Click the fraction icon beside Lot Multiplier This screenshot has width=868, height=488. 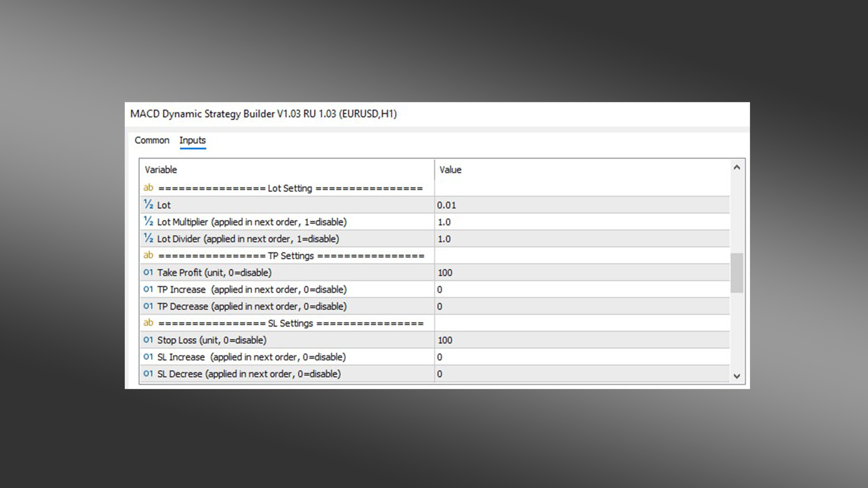pyautogui.click(x=148, y=221)
